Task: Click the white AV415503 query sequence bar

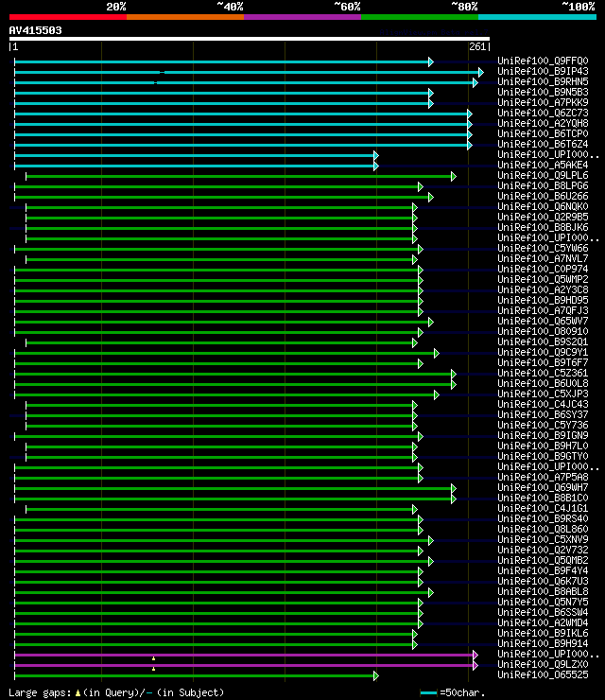Action: click(x=250, y=39)
